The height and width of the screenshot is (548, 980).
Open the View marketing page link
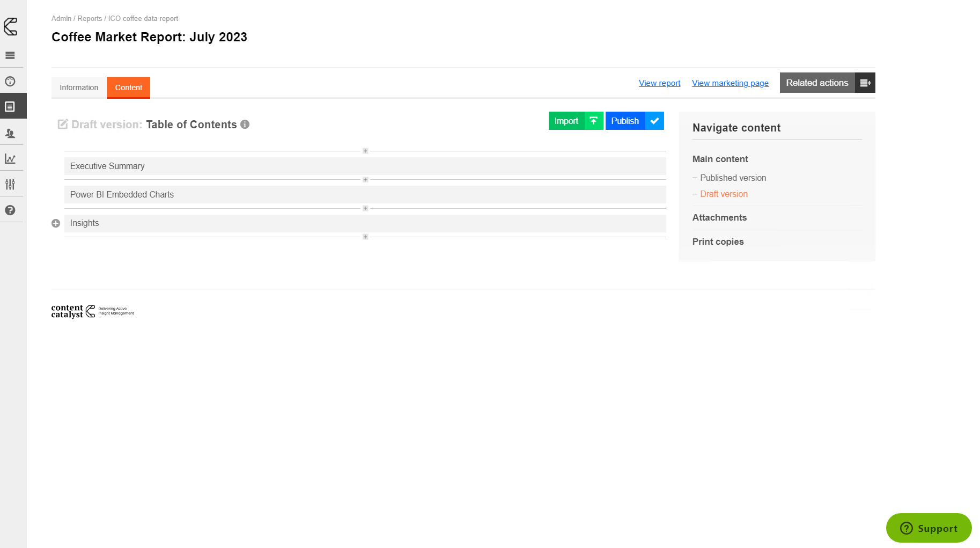coord(730,83)
